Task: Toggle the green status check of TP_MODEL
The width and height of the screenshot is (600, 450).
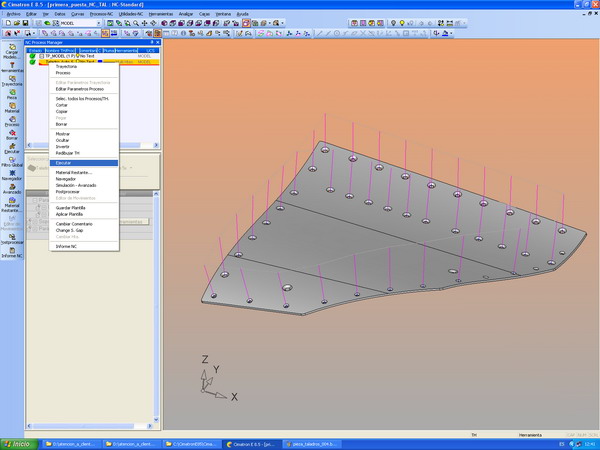Action: [x=32, y=56]
